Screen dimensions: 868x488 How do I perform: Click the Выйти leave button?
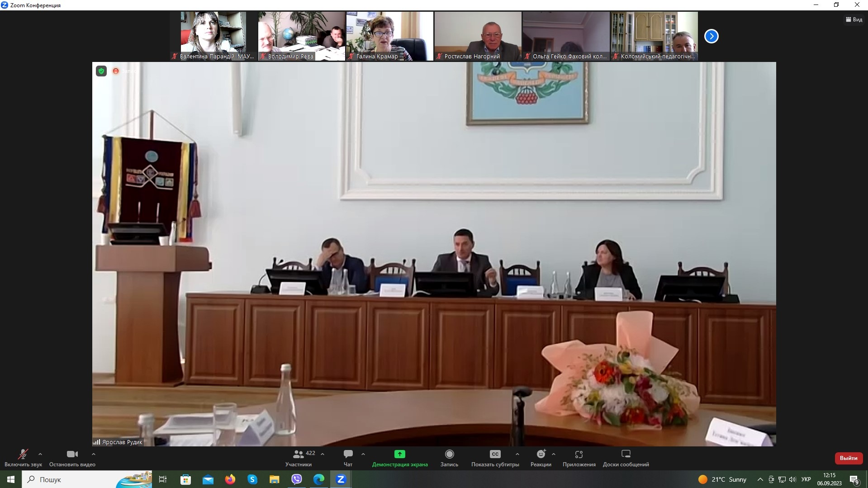pyautogui.click(x=848, y=458)
